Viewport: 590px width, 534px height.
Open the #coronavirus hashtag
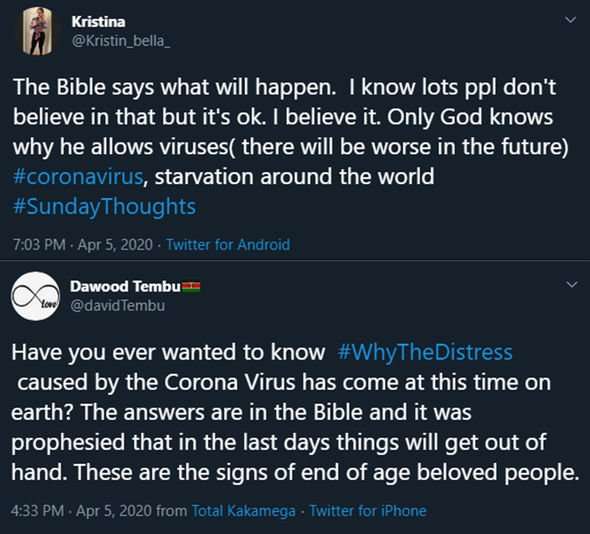(x=78, y=176)
